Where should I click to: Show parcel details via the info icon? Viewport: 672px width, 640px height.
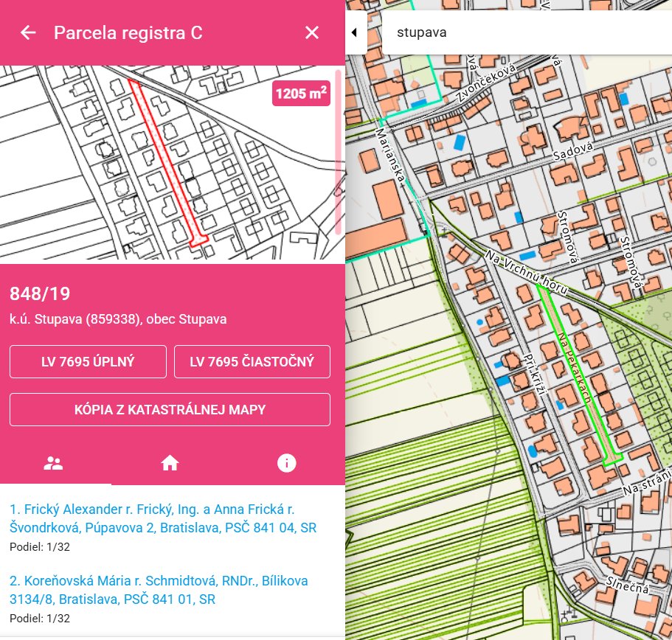286,463
